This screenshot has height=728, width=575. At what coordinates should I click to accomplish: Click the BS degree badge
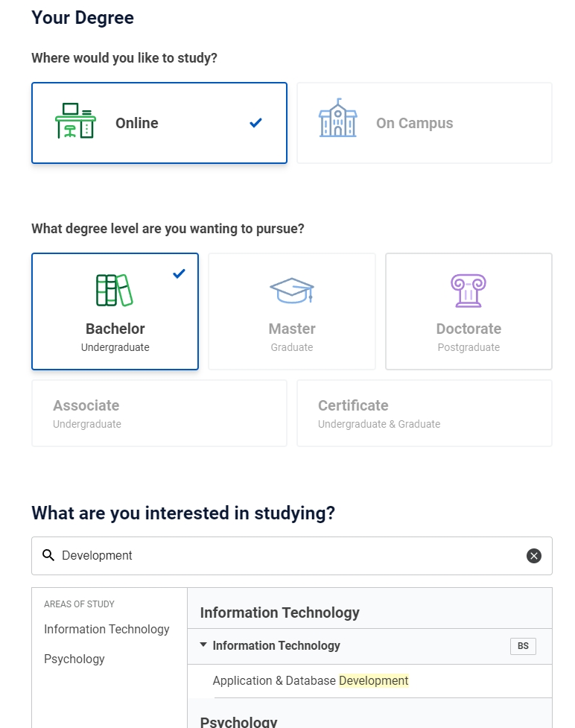click(x=523, y=646)
